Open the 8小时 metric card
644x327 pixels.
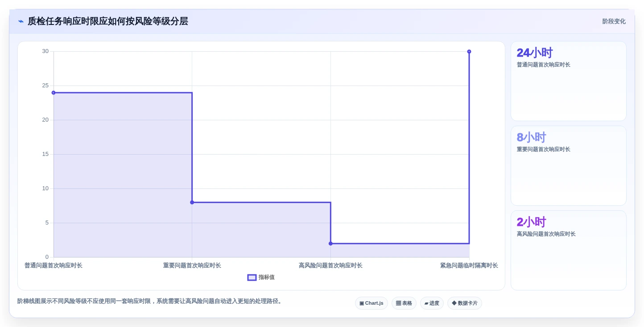tap(569, 166)
